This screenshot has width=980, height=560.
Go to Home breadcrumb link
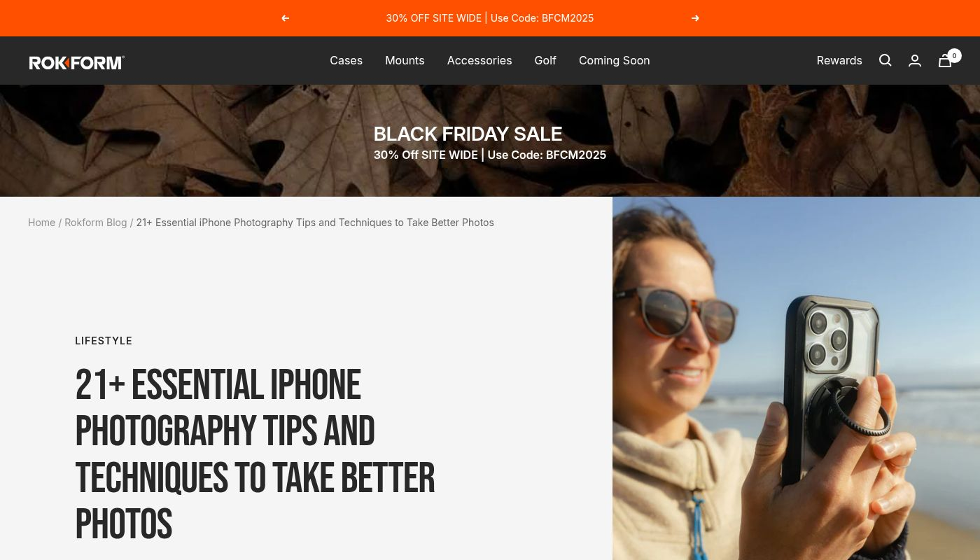point(41,223)
